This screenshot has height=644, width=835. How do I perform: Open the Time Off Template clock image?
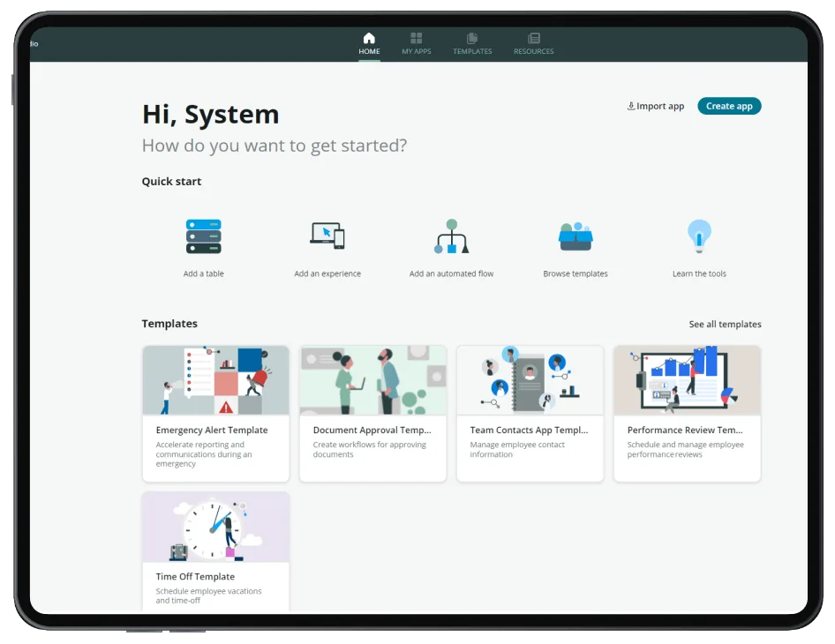[x=216, y=527]
